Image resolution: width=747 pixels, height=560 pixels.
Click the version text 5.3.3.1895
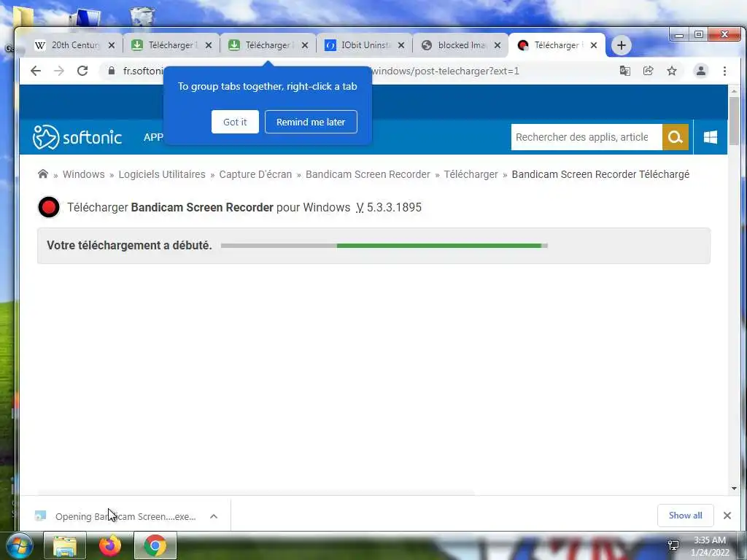click(394, 208)
